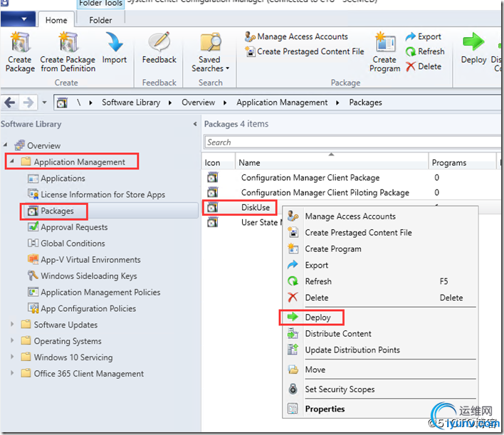This screenshot has width=504, height=435.
Task: Choose Deploy in the context menu
Action: [380, 318]
